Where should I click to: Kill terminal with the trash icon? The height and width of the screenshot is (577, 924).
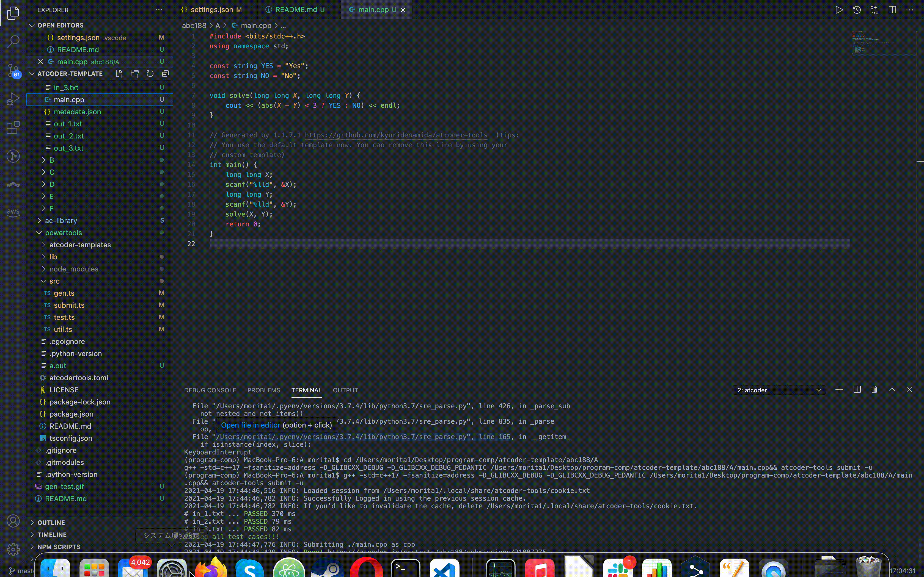click(x=874, y=390)
